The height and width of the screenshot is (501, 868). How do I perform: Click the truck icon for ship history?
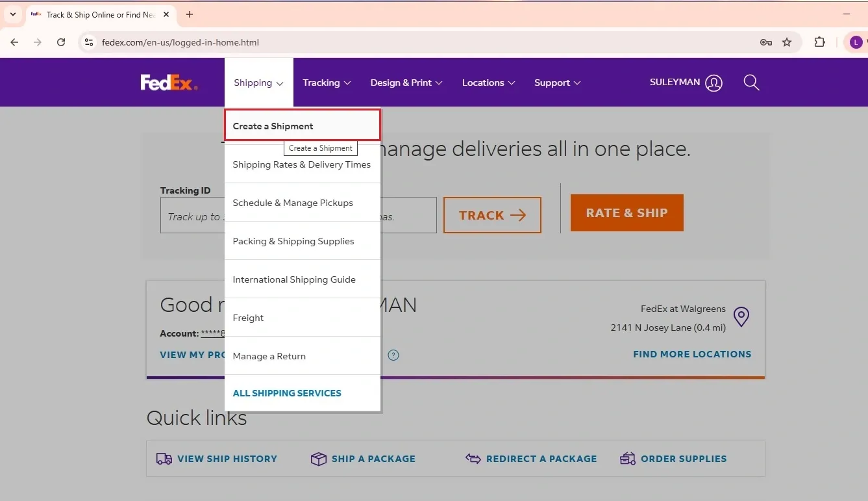pyautogui.click(x=164, y=459)
